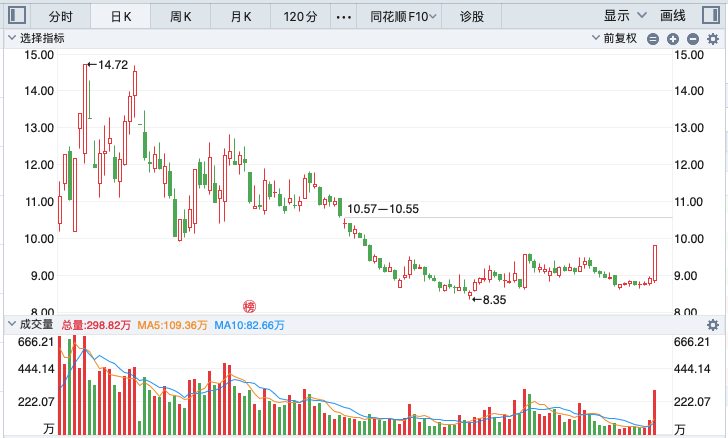Click MA5:109.36万 indicator label
This screenshot has width=728, height=438.
click(x=172, y=325)
